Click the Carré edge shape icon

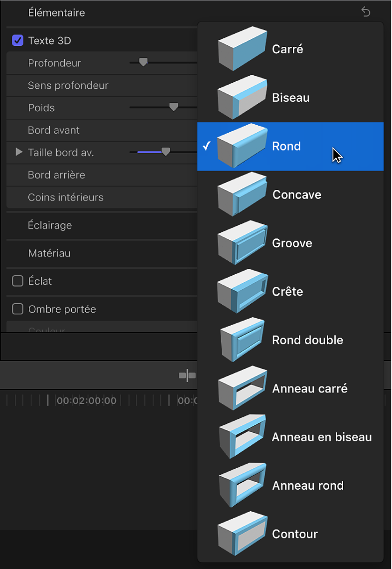click(243, 49)
